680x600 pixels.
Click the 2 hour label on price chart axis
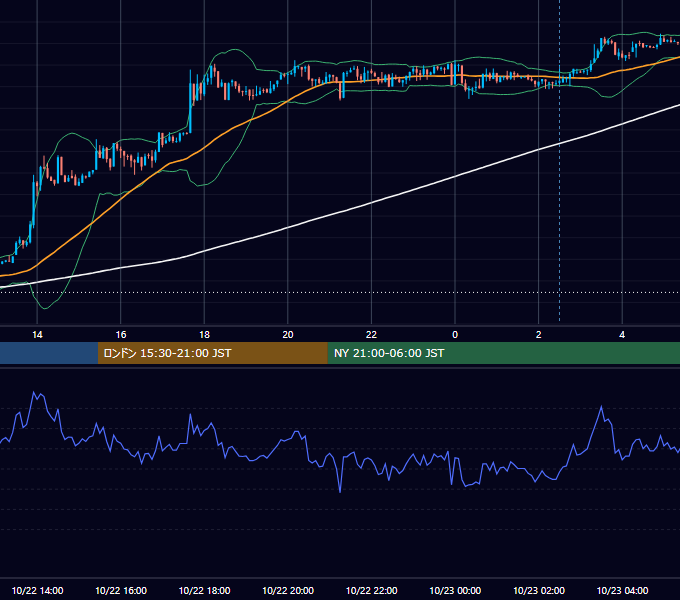(538, 335)
